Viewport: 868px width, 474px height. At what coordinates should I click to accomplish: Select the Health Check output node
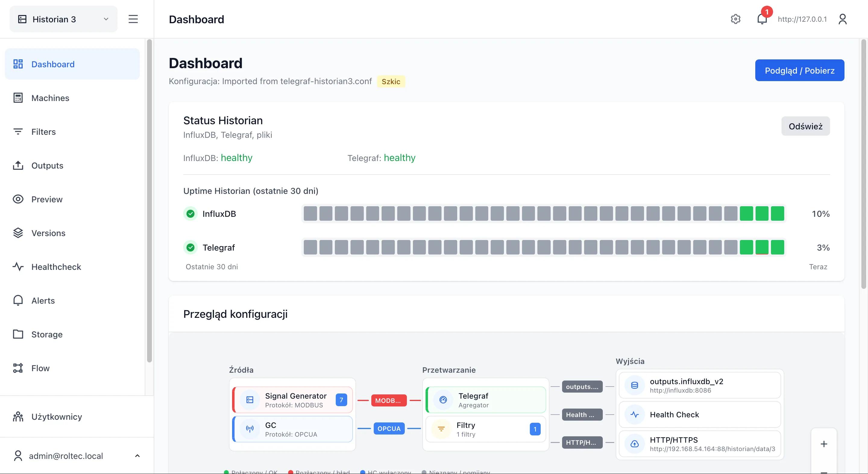(700, 415)
